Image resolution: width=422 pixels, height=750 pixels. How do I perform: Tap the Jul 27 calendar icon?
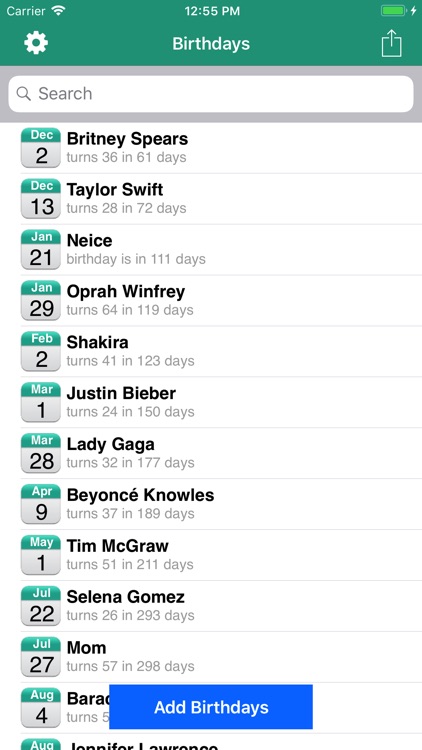41,657
